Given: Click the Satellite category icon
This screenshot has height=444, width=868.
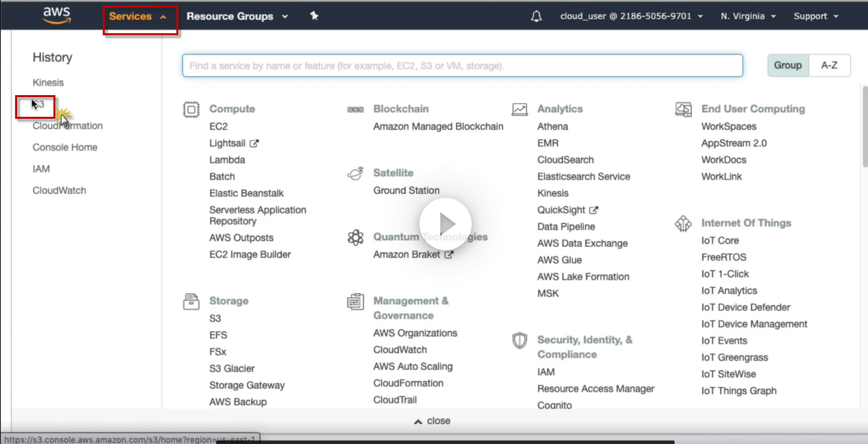Looking at the screenshot, I should [355, 174].
